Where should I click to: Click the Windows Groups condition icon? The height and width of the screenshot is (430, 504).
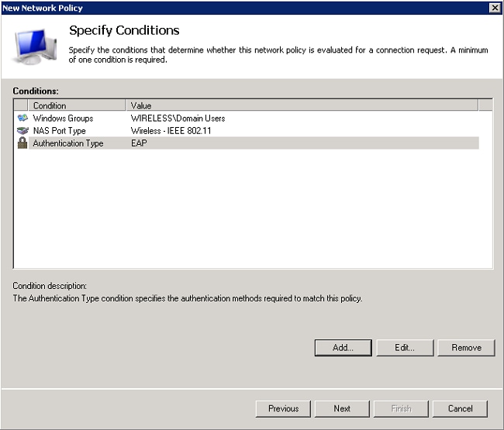pyautogui.click(x=22, y=119)
